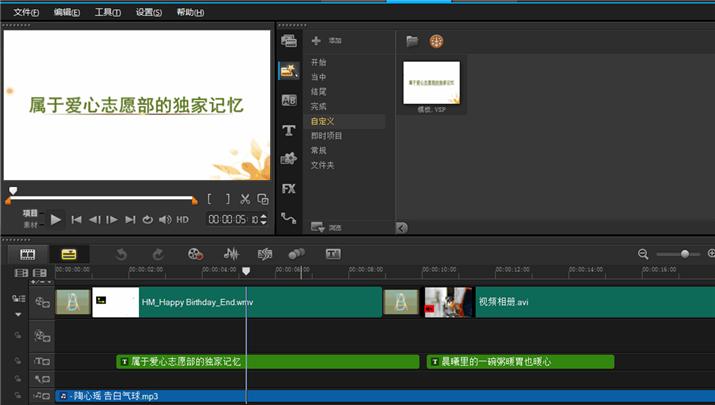Select the 即时项目 category
715x405 pixels.
(326, 135)
